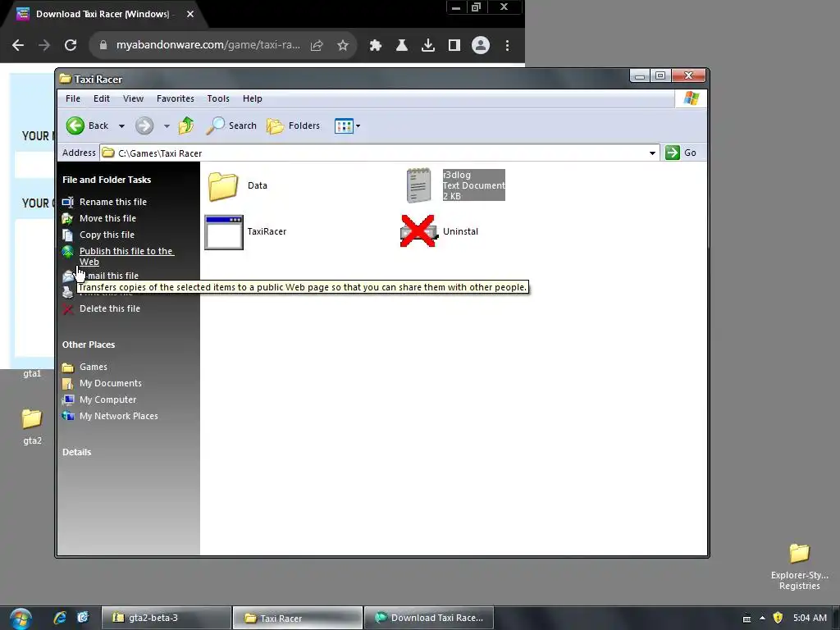Click Copy this file task
This screenshot has height=630, width=840.
[x=107, y=235]
